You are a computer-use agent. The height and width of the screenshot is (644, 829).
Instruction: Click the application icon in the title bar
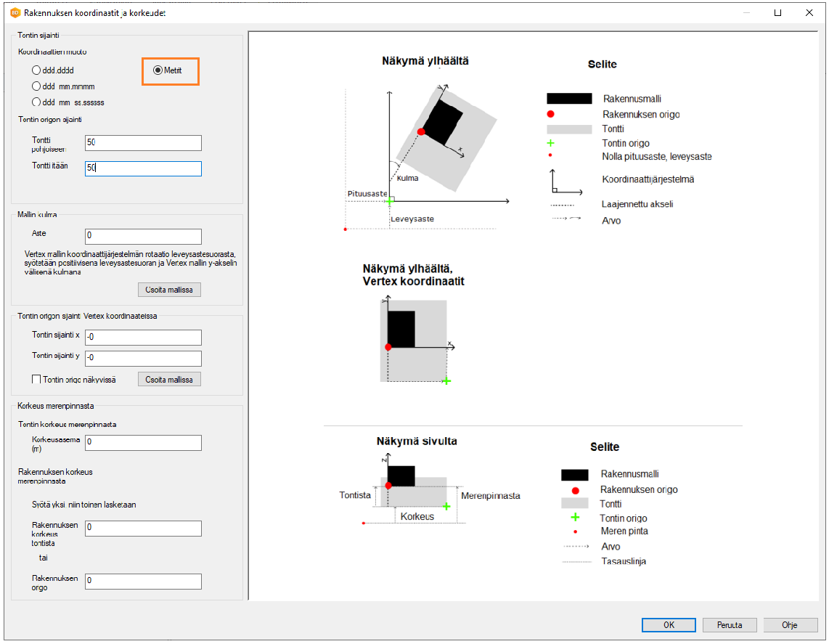pos(15,13)
